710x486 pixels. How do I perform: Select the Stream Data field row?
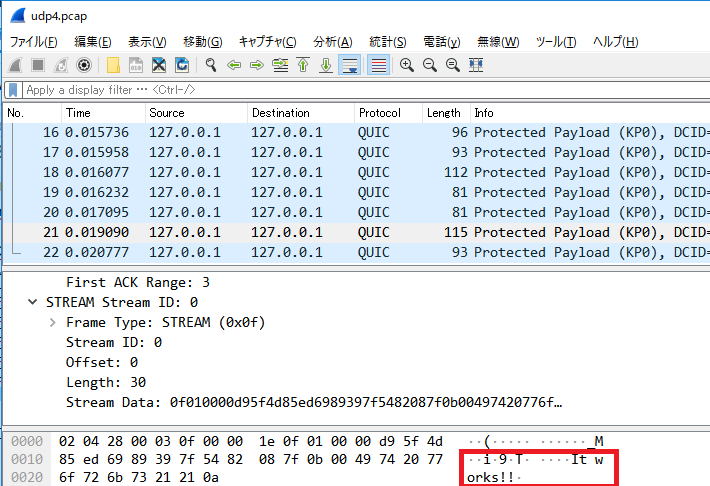pos(314,402)
